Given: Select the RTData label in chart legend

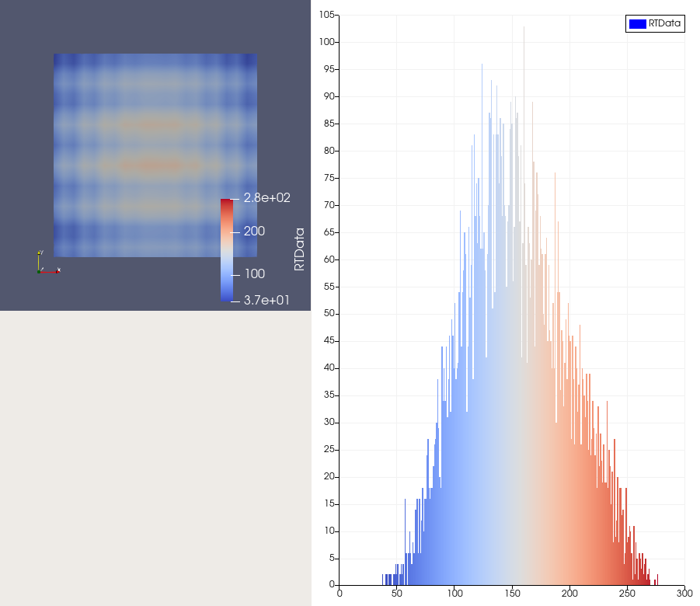Looking at the screenshot, I should coord(665,24).
